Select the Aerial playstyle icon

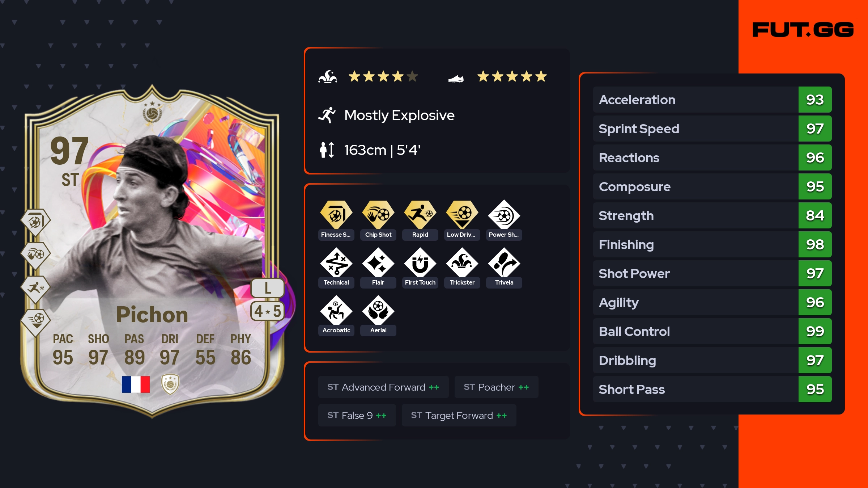coord(378,311)
